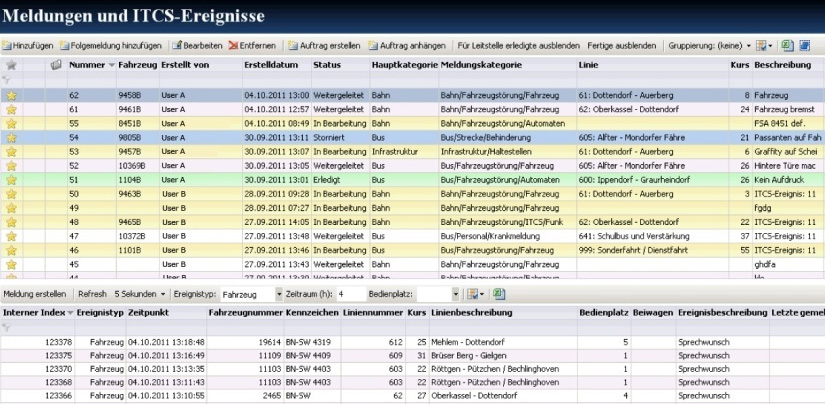825x404 pixels.
Task: Click the filter funnel icon in lower table
Action: 6,327
